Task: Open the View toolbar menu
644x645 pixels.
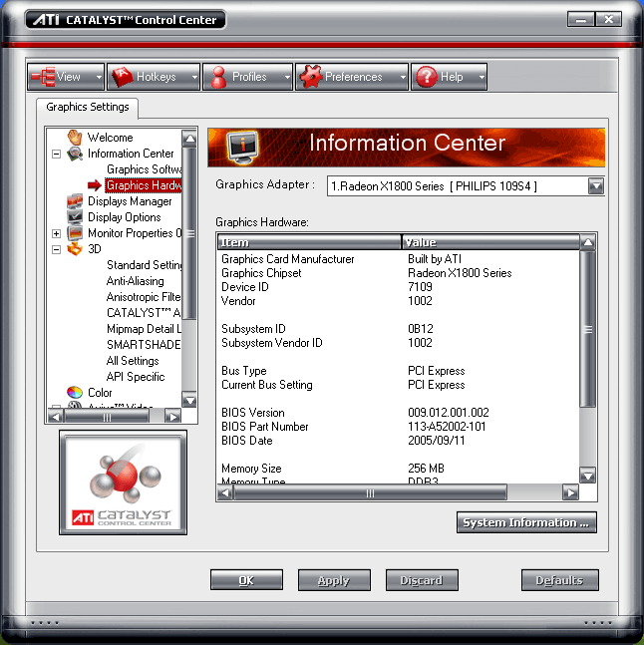Action: tap(66, 77)
